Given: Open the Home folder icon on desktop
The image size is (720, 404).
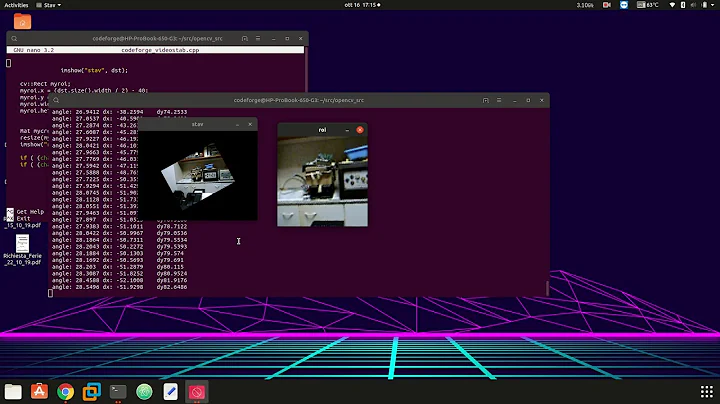Looking at the screenshot, I should [x=22, y=21].
